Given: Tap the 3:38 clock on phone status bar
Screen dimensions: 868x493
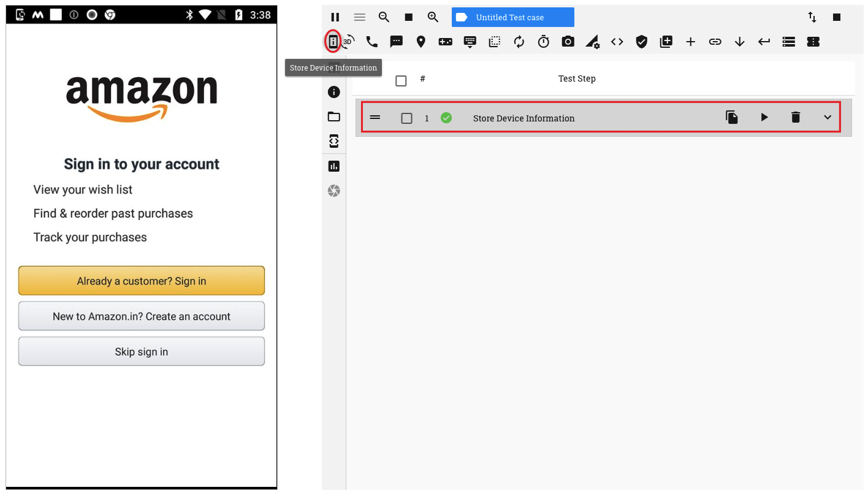Looking at the screenshot, I should (260, 15).
